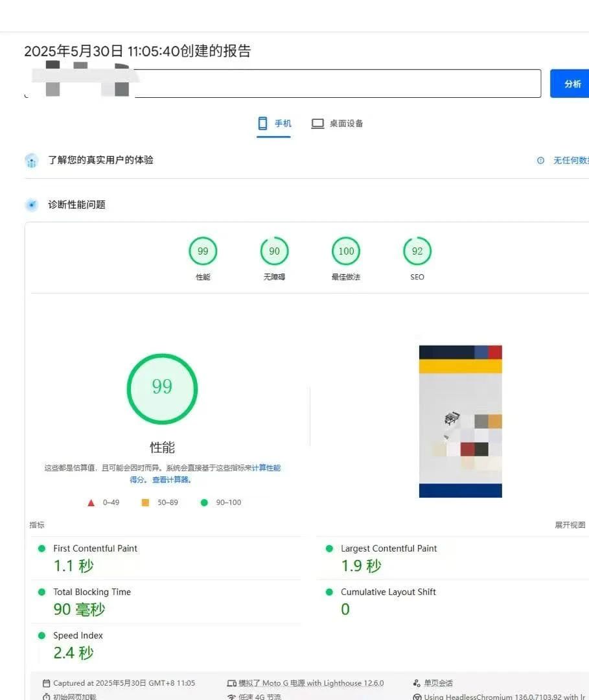
Task: Click the large 99 performance score circle
Action: coord(162,389)
